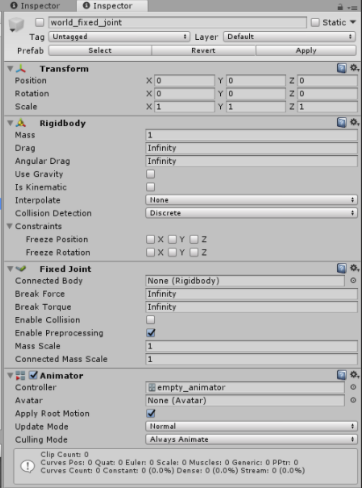Viewport: 362px width, 488px height.
Task: Pick Connected Body object via circle selector
Action: pyautogui.click(x=353, y=281)
